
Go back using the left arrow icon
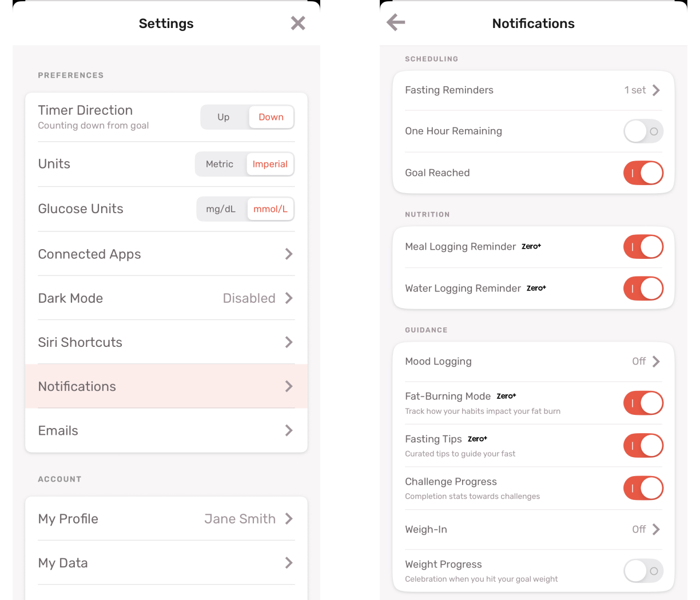396,23
